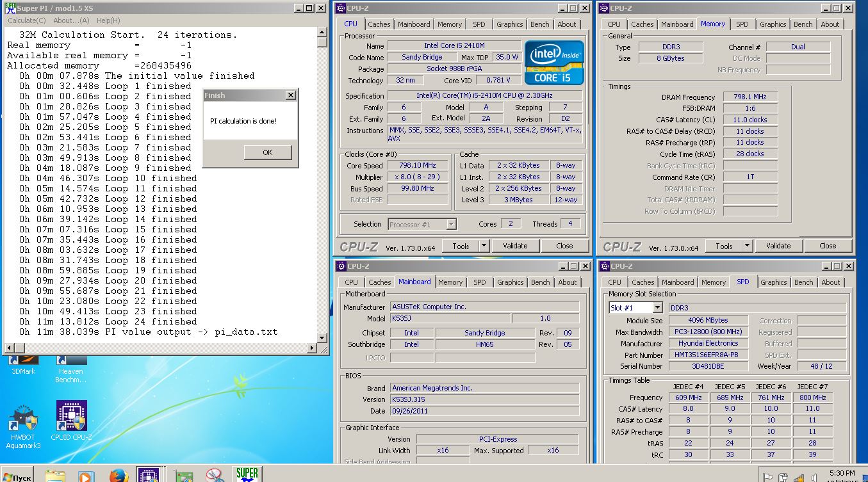Confirm PI calculation with OK

(x=267, y=152)
